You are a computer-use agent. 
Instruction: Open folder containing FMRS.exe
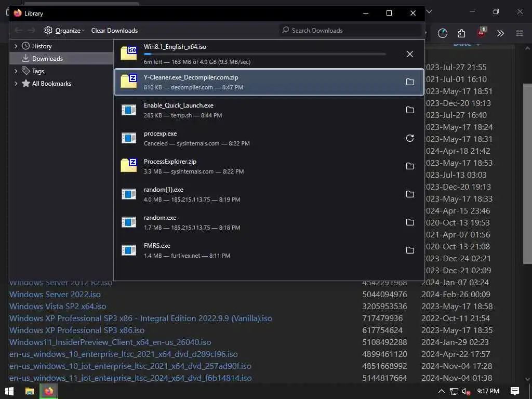point(410,250)
